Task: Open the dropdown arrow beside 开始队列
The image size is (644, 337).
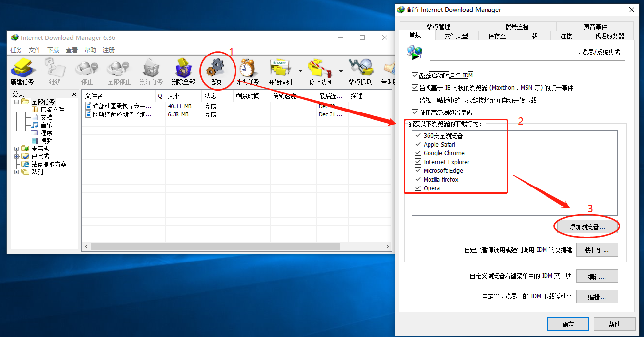Action: 300,71
